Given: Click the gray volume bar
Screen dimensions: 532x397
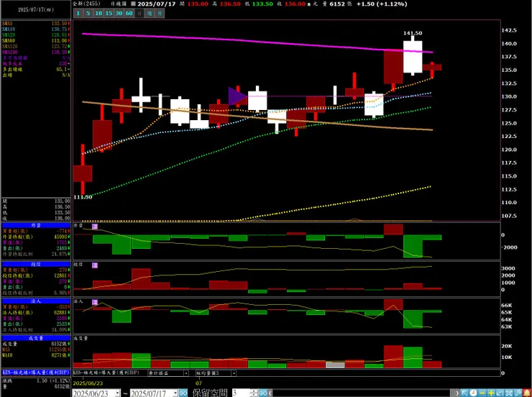Looking at the screenshot, I should 335,365.
